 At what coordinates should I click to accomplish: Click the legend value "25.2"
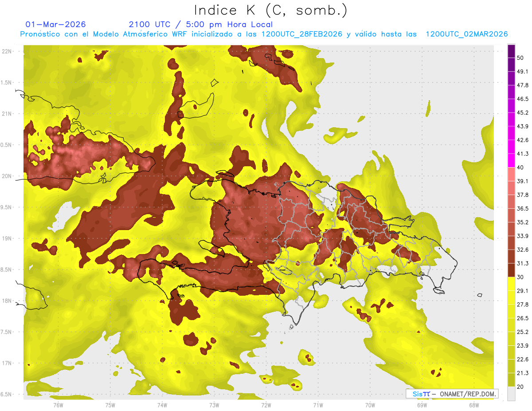522,332
